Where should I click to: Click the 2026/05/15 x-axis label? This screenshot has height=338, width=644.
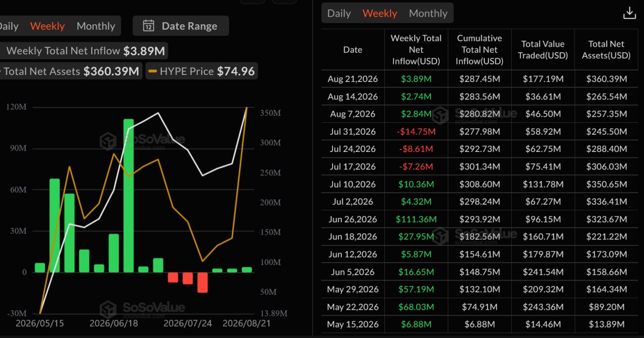(x=39, y=323)
